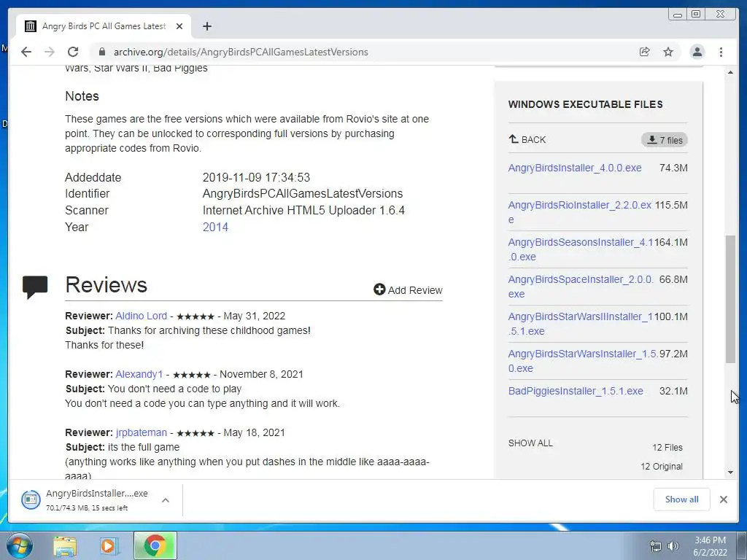
Task: Close the Angry Birds PC tab
Action: (x=179, y=26)
